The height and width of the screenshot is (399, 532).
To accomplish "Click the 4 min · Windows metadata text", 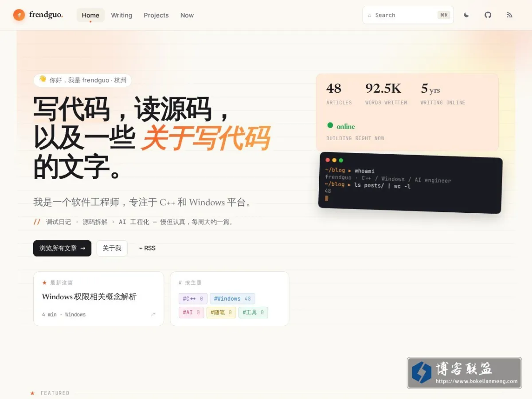I will tap(64, 314).
